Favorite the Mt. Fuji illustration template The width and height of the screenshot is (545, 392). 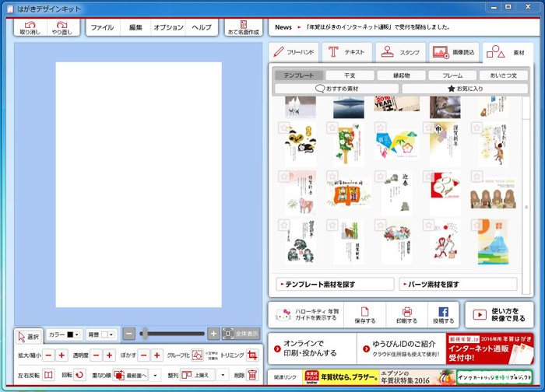tap(476, 225)
